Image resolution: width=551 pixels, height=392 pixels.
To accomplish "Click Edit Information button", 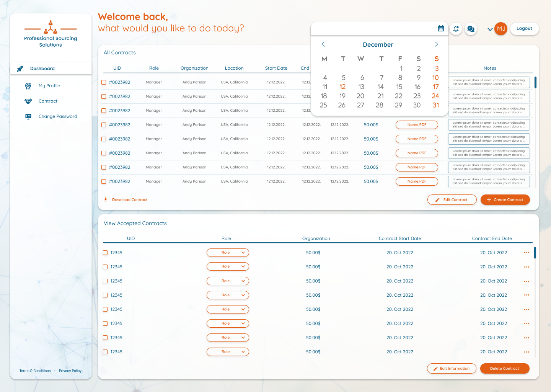I will pos(452,369).
